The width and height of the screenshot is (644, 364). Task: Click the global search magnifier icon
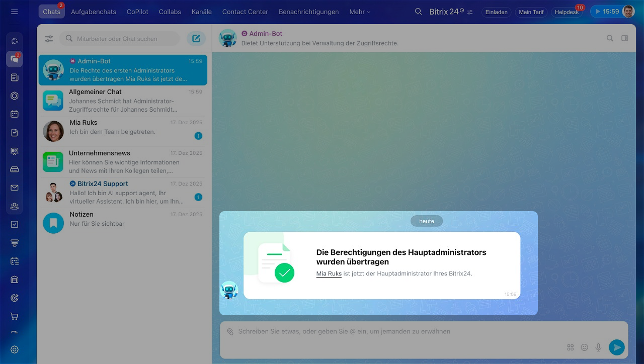(x=419, y=12)
